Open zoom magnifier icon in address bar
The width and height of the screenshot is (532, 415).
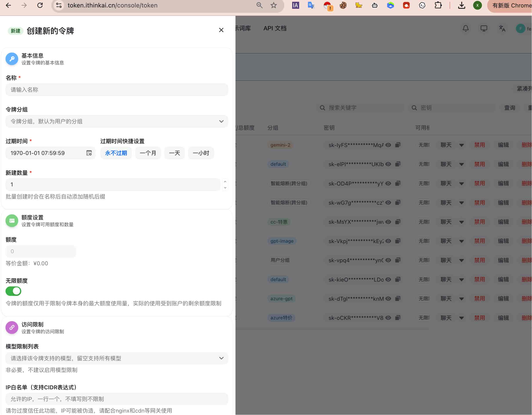pyautogui.click(x=259, y=5)
